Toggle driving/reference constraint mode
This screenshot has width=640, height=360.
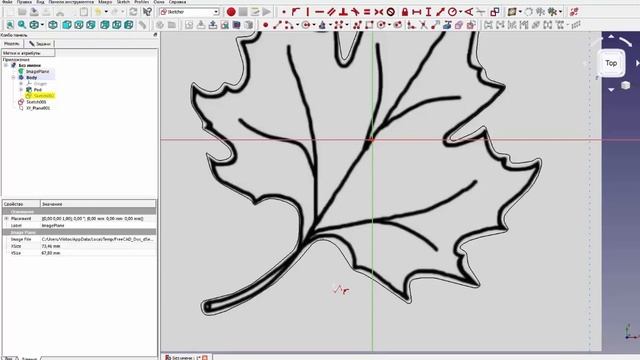[495, 12]
